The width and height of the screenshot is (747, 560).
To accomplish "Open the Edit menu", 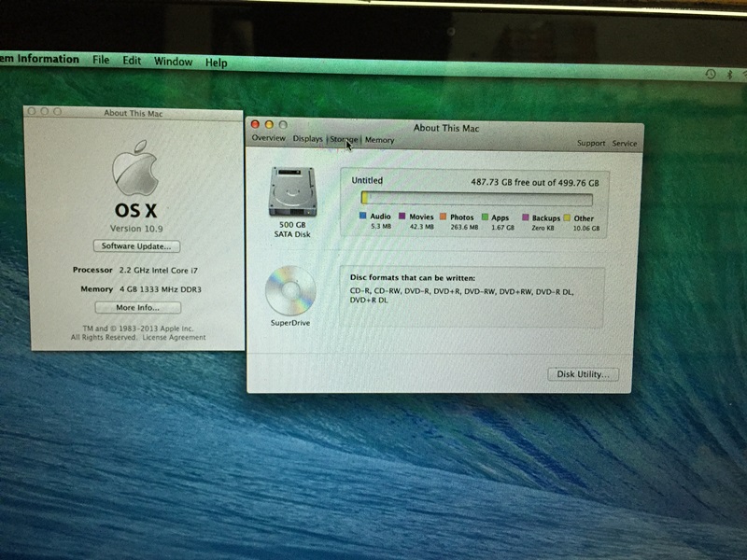I will point(132,61).
